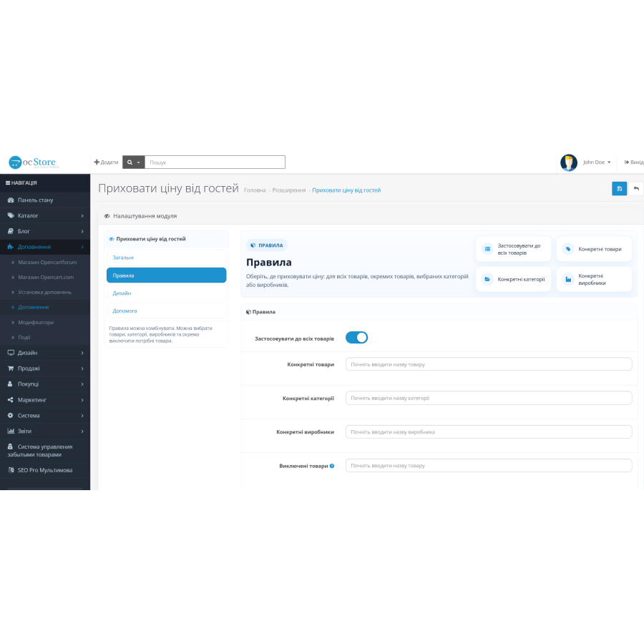Click the Конкретні категорії folder card
This screenshot has width=644, height=644.
[x=513, y=279]
